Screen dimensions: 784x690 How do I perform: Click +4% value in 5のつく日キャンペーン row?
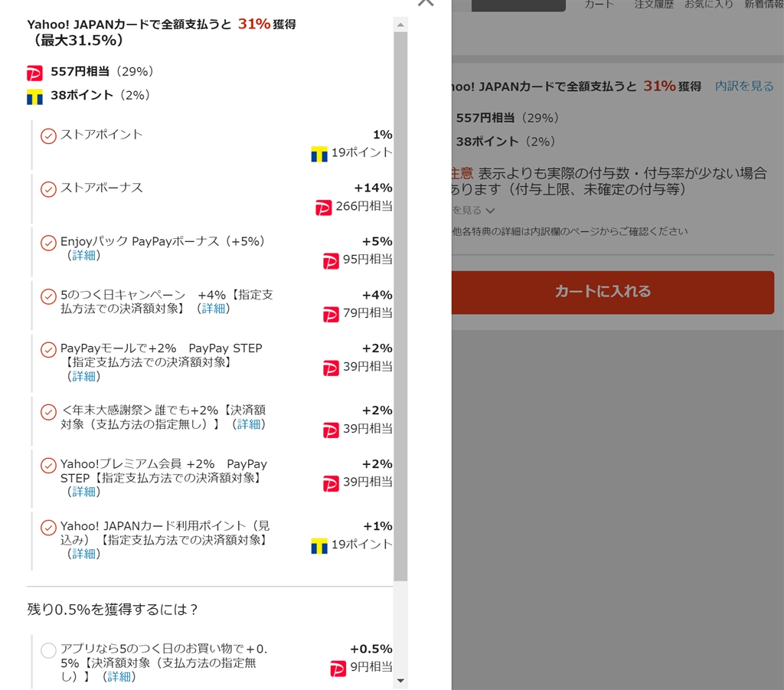[x=377, y=295]
